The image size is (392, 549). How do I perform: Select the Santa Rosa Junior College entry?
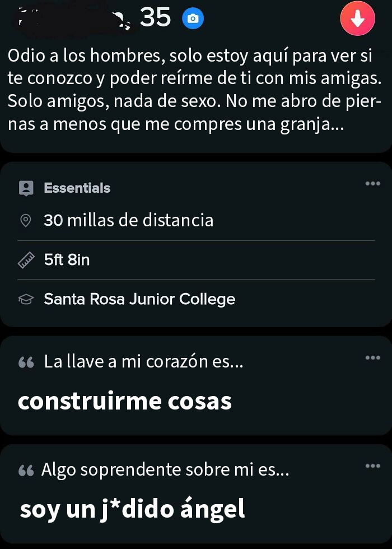click(139, 299)
